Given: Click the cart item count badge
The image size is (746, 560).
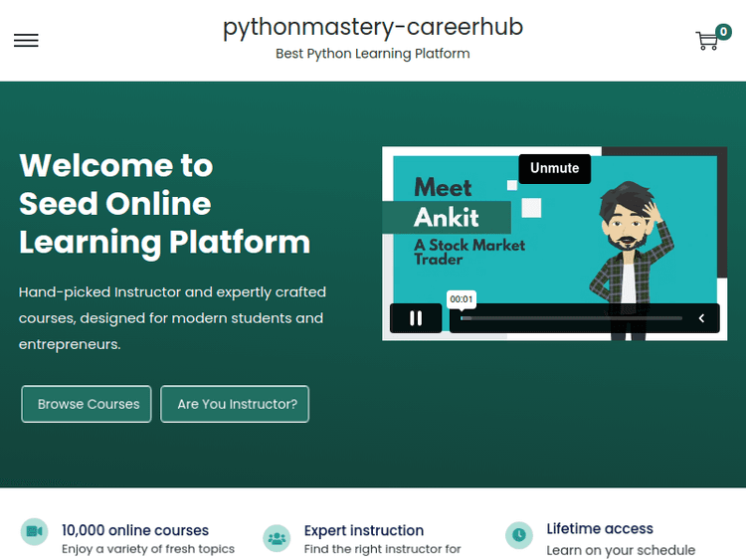Looking at the screenshot, I should (723, 32).
